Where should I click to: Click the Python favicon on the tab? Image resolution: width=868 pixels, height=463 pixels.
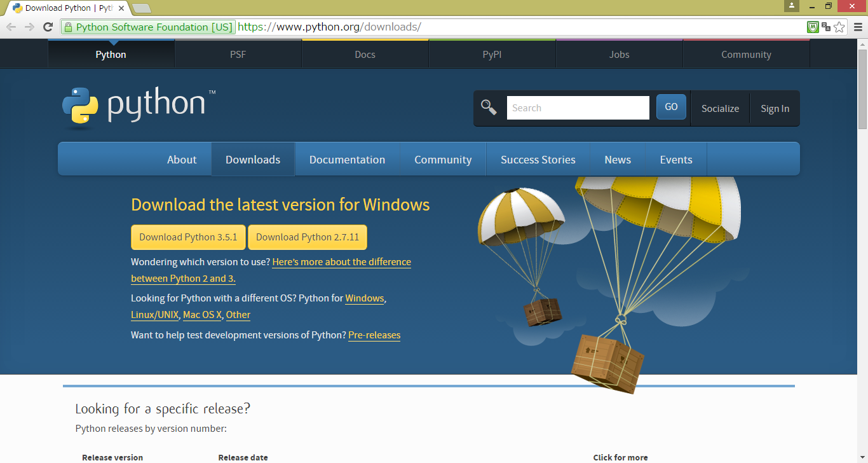point(18,8)
